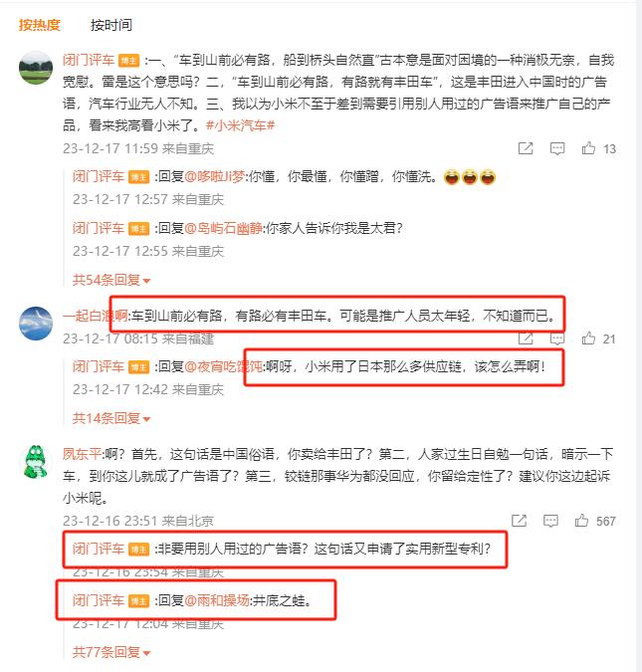Open the #小米汽车# hashtag link
This screenshot has height=672, width=642.
[x=240, y=125]
